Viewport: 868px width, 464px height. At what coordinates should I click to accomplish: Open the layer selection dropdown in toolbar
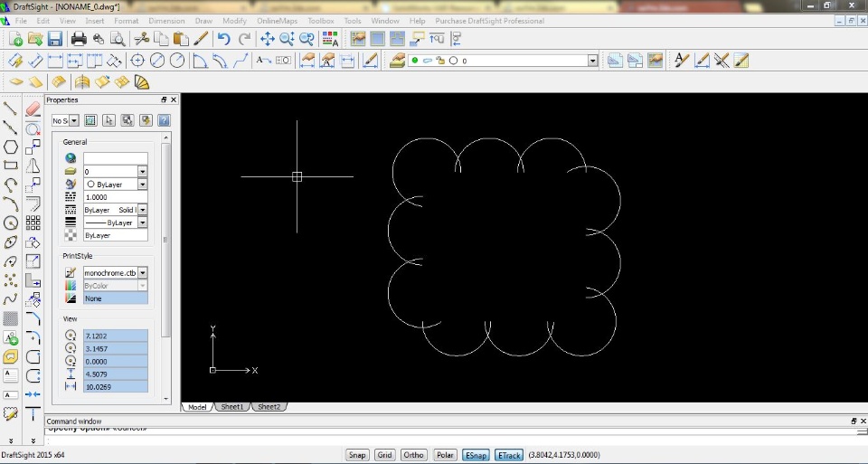(592, 61)
